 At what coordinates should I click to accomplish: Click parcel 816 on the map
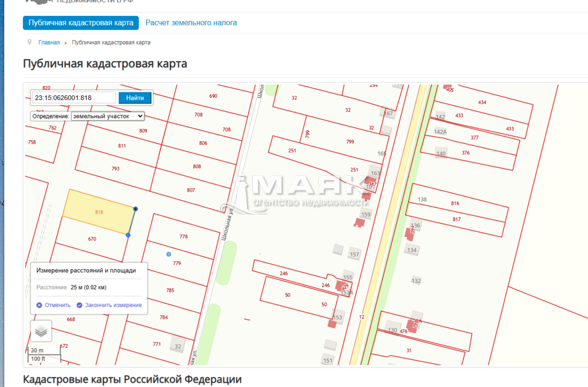[x=455, y=203]
